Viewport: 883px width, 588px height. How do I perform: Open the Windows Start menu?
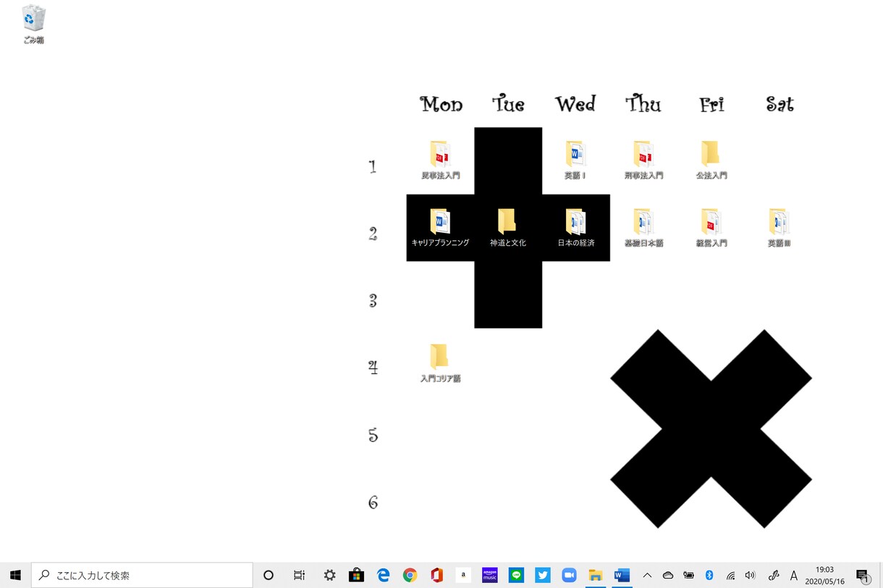(15, 575)
